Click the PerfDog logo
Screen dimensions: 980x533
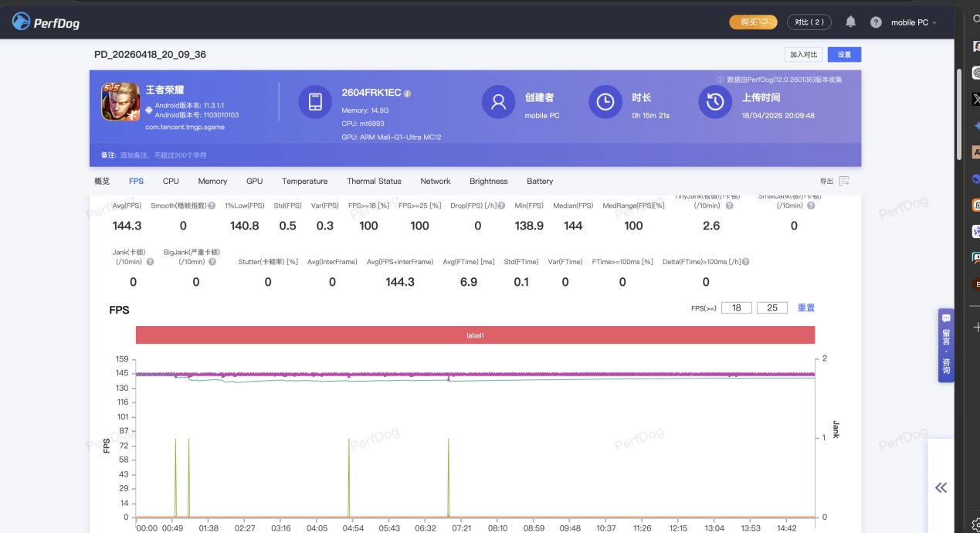tap(46, 22)
